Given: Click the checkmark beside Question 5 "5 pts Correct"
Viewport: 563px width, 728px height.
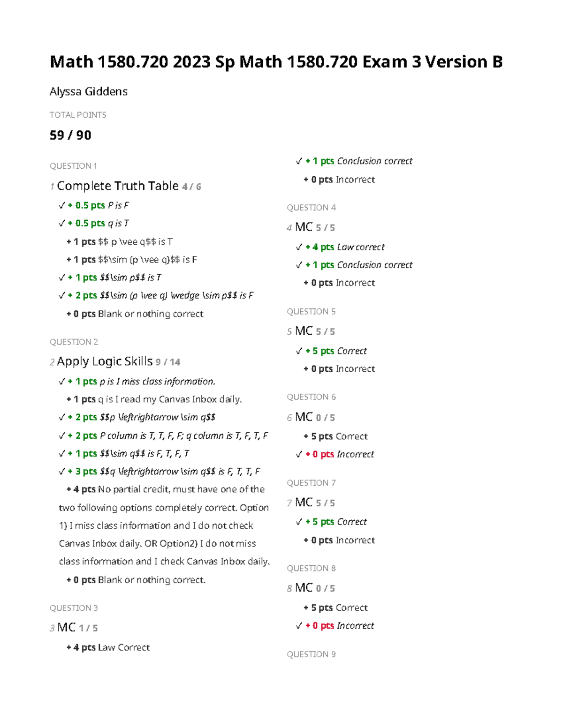Looking at the screenshot, I should coord(299,351).
